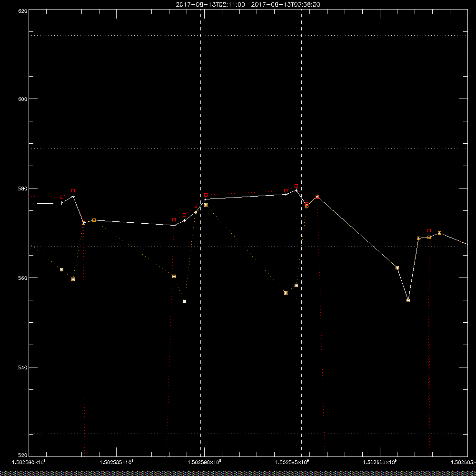Select the y-axis value 620
476x476 pixels.
click(x=23, y=10)
